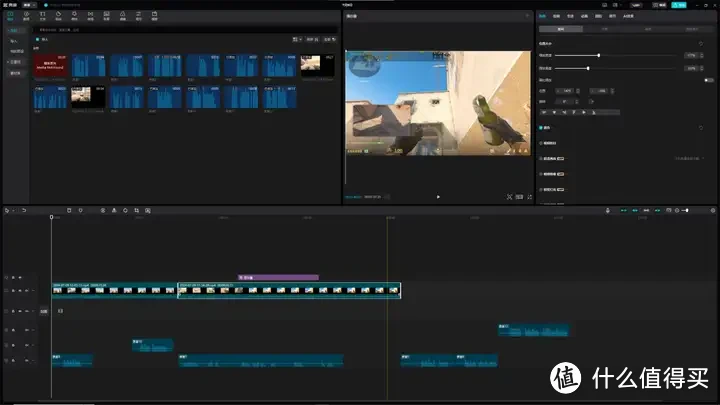Open the preview player menu icon
This screenshot has height=405, width=720.
[x=527, y=16]
